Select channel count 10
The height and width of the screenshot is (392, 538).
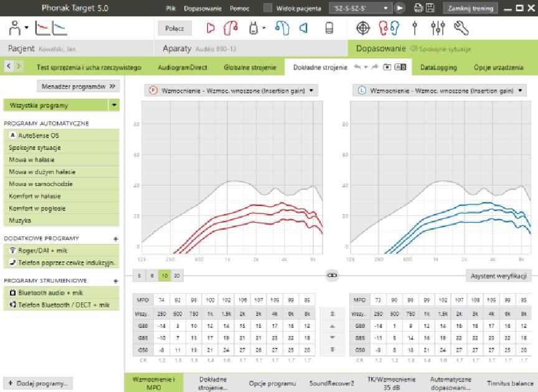click(164, 276)
